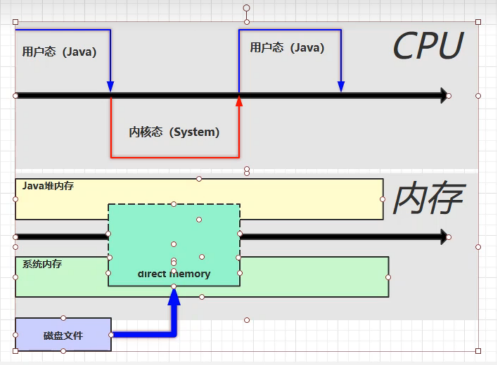Click the right-edge handle of 磁盘文件 box

tap(111, 335)
